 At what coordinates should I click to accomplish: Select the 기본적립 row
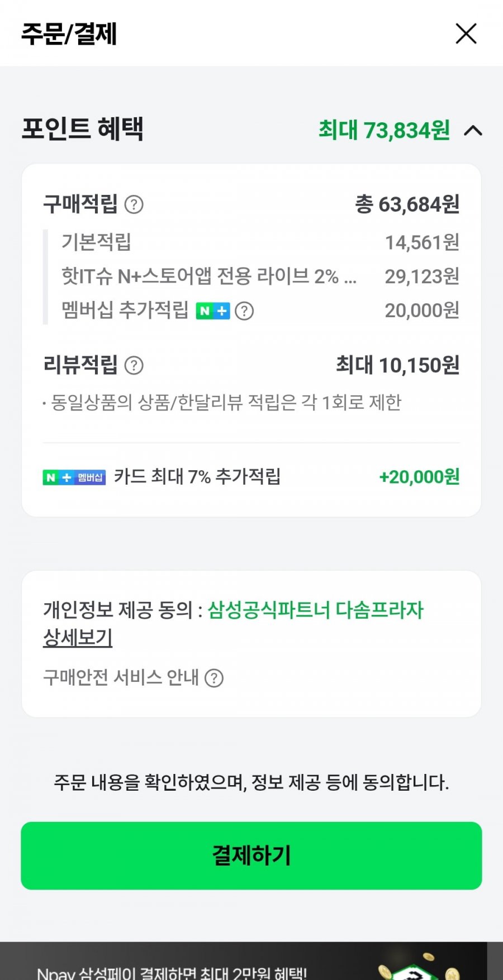point(96,242)
